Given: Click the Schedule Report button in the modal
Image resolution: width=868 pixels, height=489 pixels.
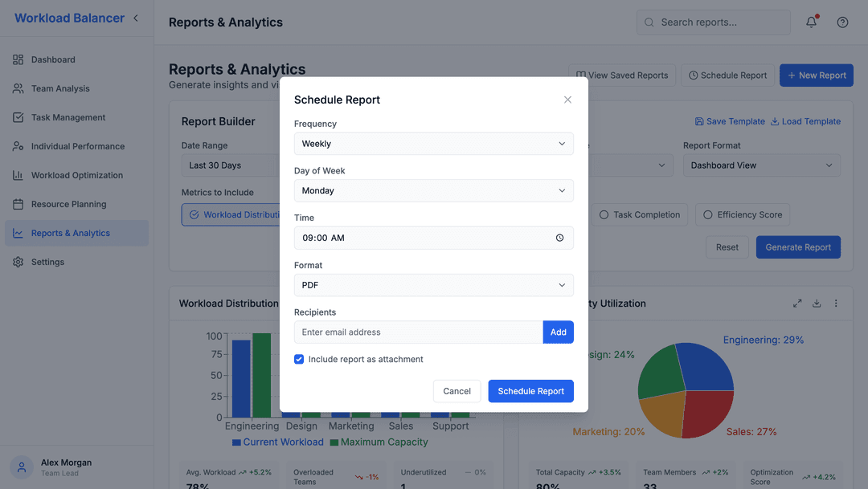Looking at the screenshot, I should 530,391.
